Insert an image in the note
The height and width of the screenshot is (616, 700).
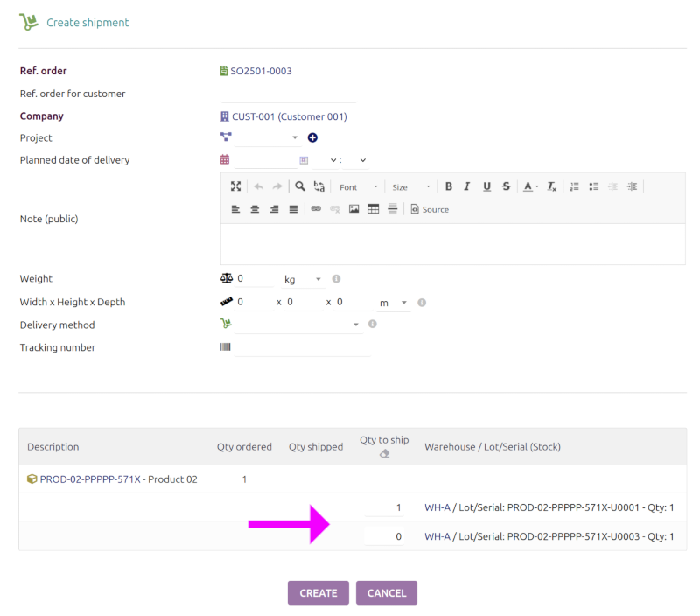click(354, 209)
